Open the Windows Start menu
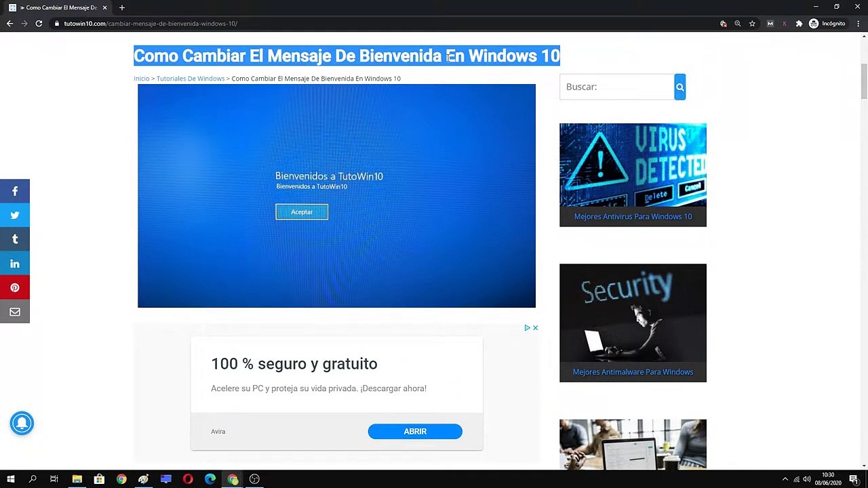Screen dimensions: 868x488 coord(11,479)
